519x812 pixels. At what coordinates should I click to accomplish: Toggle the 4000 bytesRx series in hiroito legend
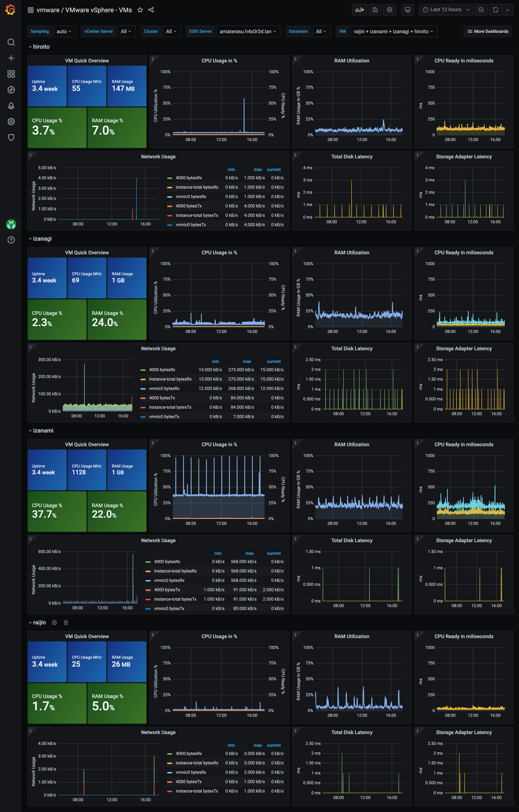(189, 178)
